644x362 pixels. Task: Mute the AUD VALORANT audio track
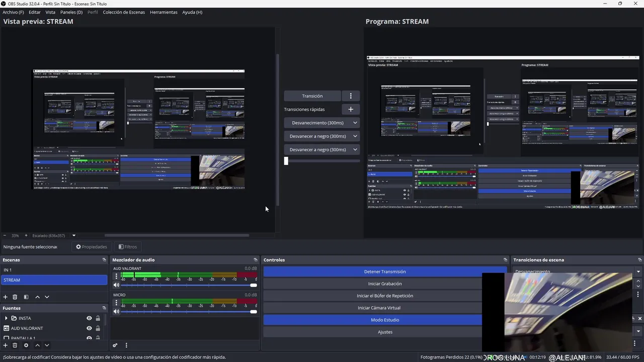(116, 285)
